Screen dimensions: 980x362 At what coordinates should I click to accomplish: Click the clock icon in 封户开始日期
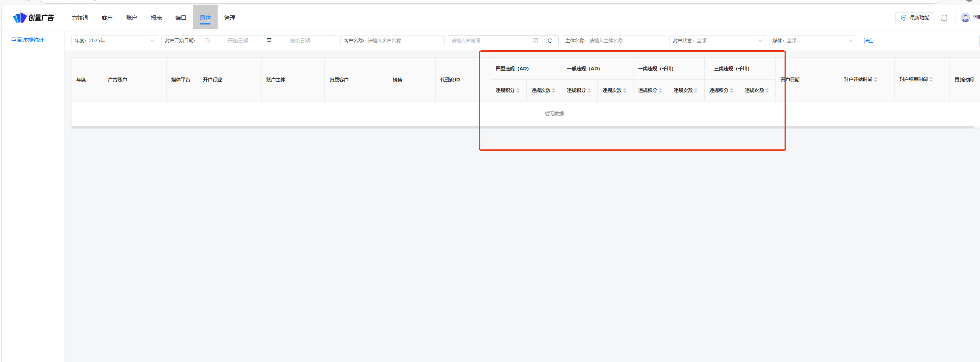coord(207,41)
